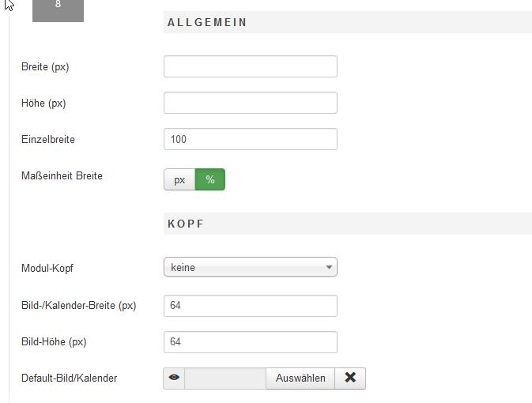Click the Einzelbreite label text
Screen dimensions: 532x403
(x=48, y=139)
